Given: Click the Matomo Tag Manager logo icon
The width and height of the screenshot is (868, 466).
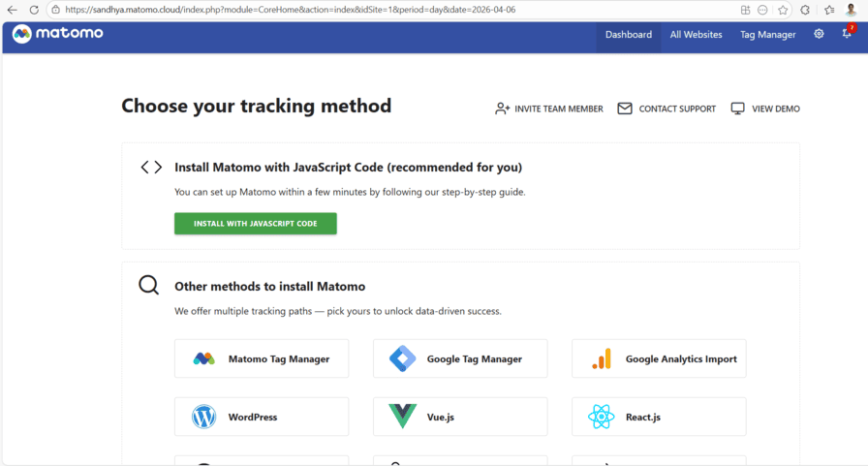Looking at the screenshot, I should (203, 358).
